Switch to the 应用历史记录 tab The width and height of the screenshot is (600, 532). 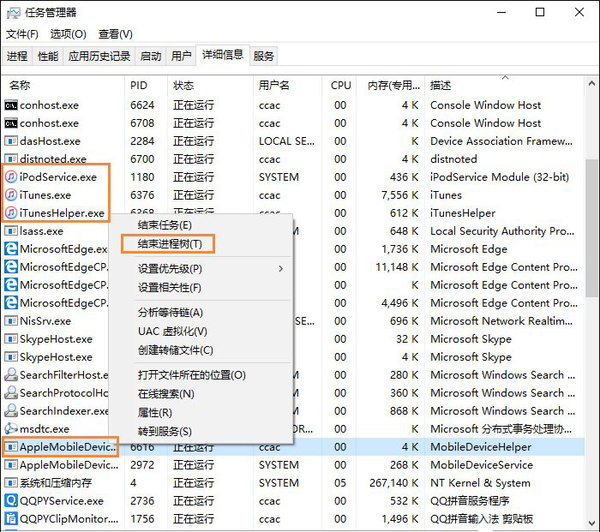pyautogui.click(x=99, y=56)
